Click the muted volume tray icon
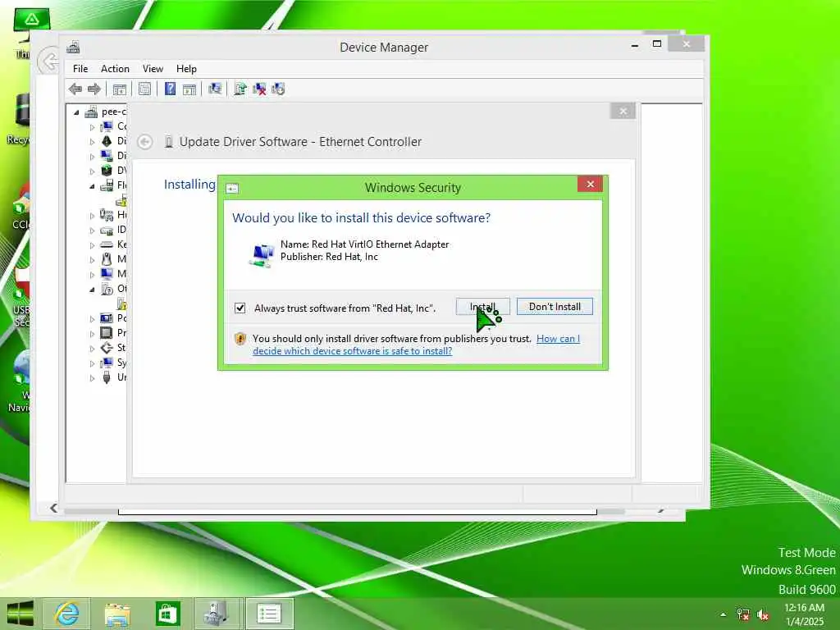The width and height of the screenshot is (840, 630). pyautogui.click(x=763, y=614)
